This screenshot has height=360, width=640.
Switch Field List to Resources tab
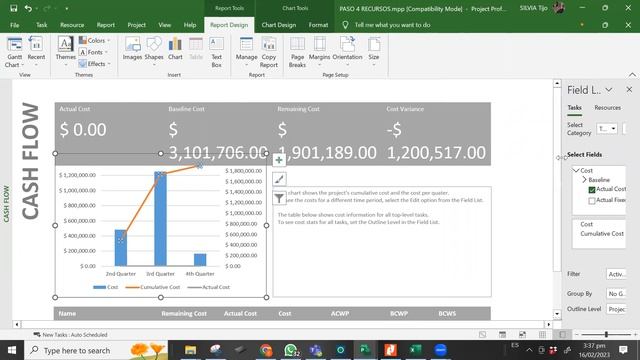coord(607,107)
